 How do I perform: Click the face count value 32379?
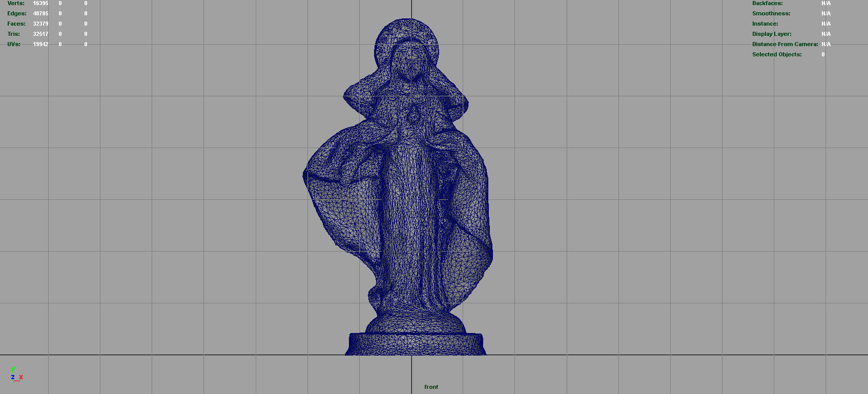click(40, 24)
